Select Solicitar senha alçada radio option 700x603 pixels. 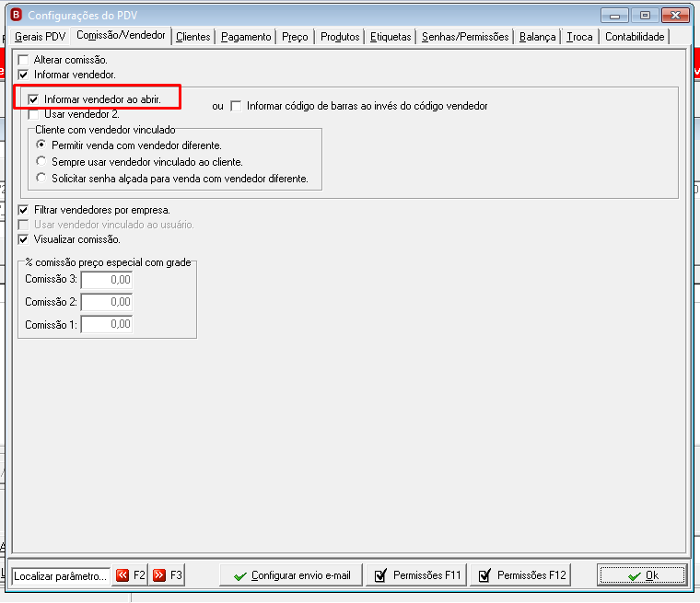pyautogui.click(x=41, y=178)
